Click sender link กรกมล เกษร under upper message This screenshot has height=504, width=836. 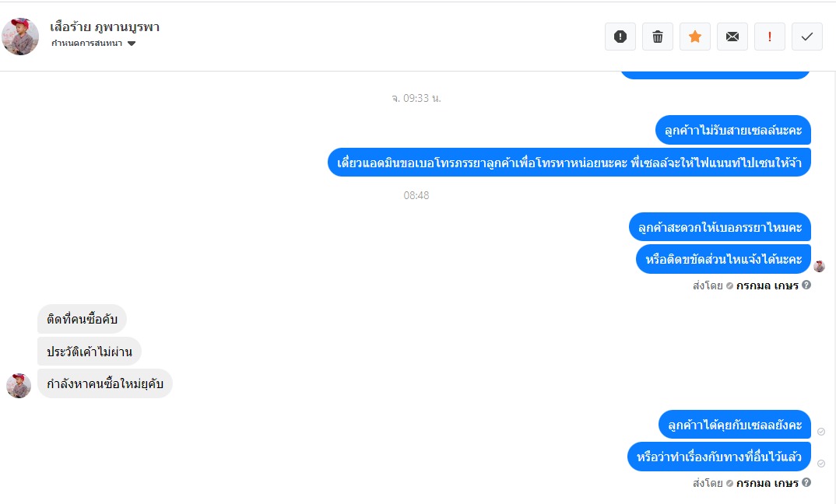tap(767, 285)
